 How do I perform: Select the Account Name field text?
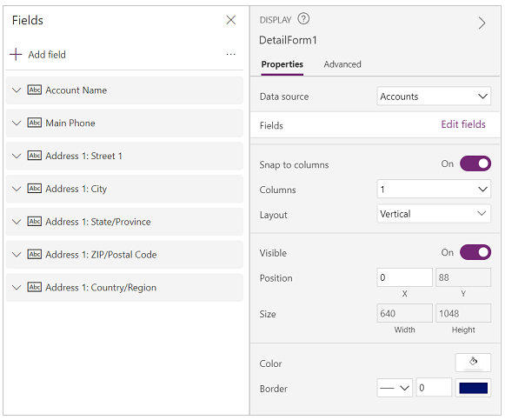click(x=76, y=90)
